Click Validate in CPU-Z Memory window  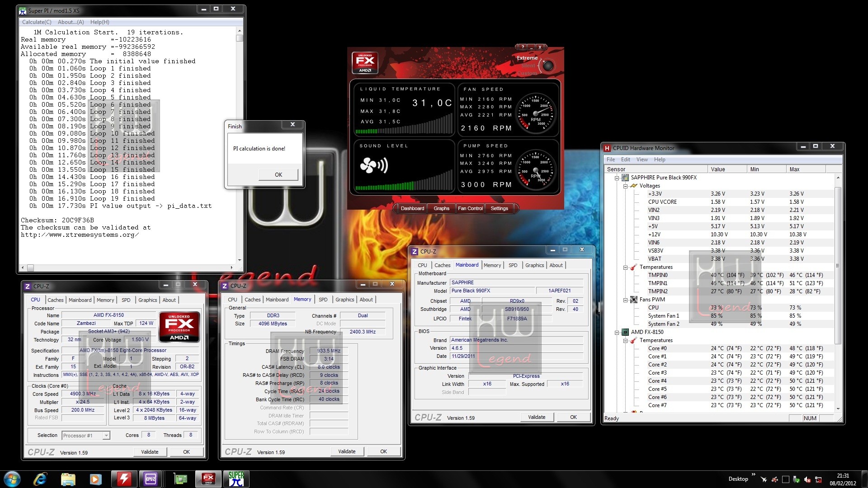point(347,451)
